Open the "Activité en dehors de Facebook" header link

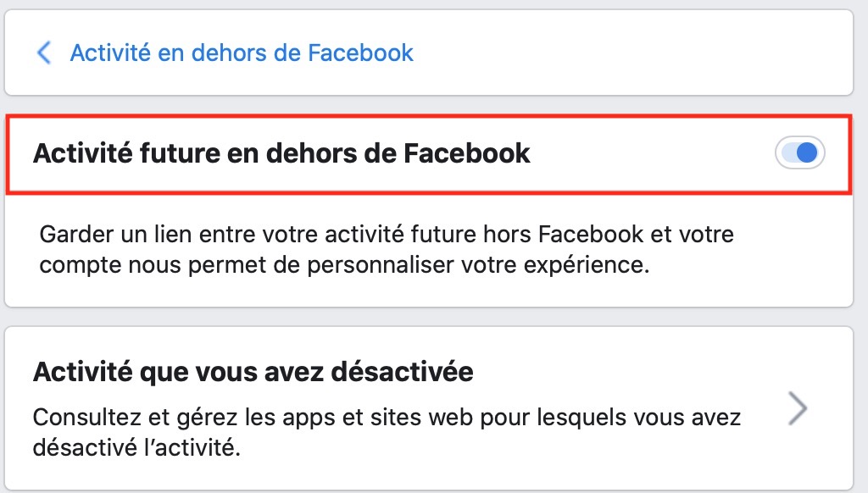click(x=242, y=53)
